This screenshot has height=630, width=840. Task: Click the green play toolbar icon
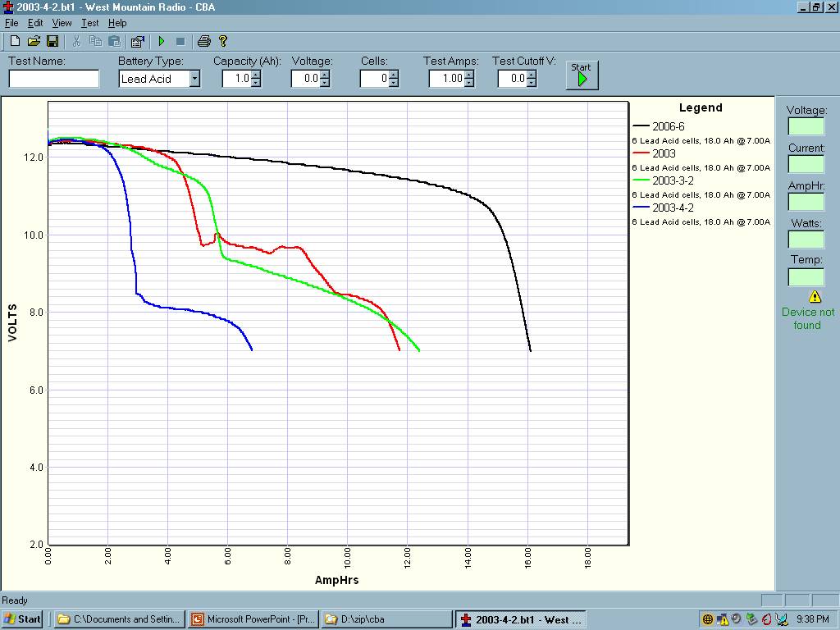tap(162, 41)
